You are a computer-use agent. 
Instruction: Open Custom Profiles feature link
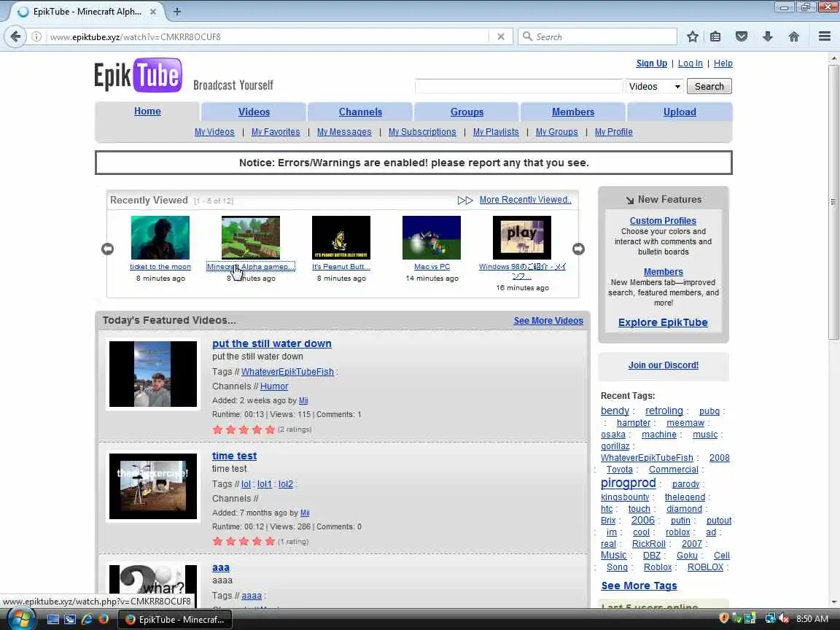663,221
